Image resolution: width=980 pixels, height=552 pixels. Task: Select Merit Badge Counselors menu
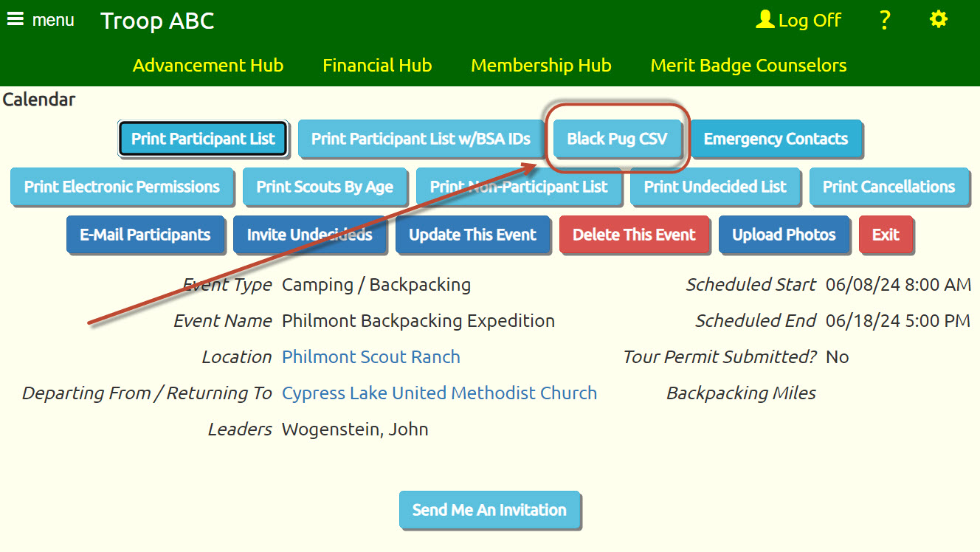[748, 66]
